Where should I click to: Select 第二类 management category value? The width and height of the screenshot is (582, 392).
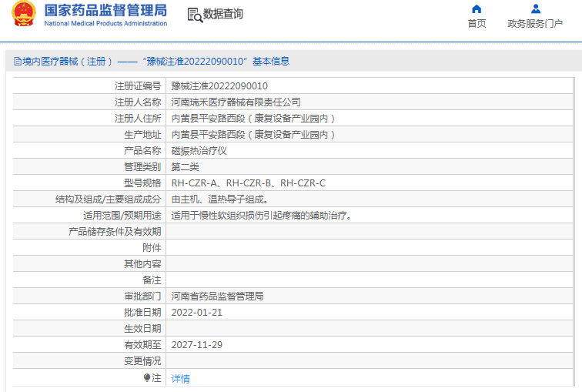pyautogui.click(x=186, y=166)
